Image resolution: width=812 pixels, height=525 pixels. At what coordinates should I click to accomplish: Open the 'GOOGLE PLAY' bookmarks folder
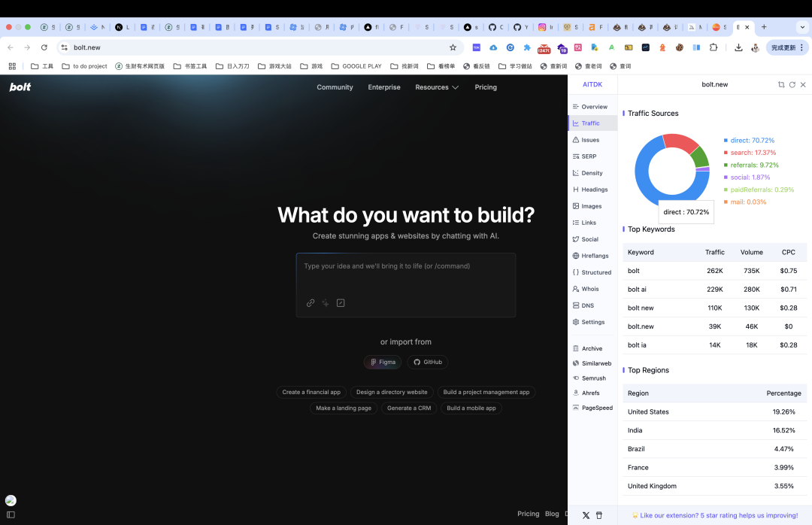point(356,66)
